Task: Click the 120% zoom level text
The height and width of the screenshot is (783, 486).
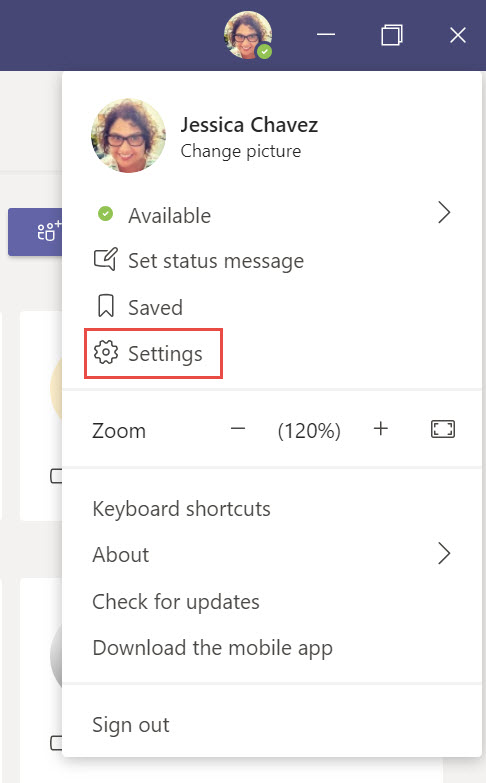Action: coord(309,430)
